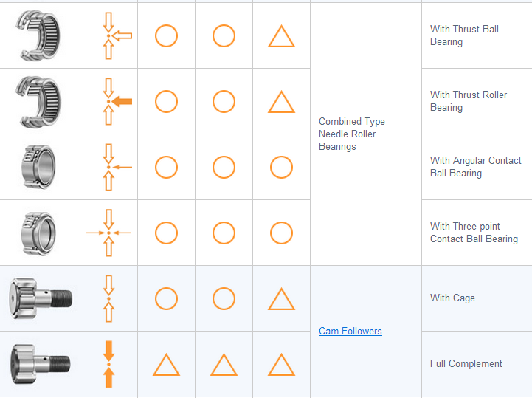
Task: Select the With Three-point Contact Ball Bearing label
Action: (x=474, y=233)
